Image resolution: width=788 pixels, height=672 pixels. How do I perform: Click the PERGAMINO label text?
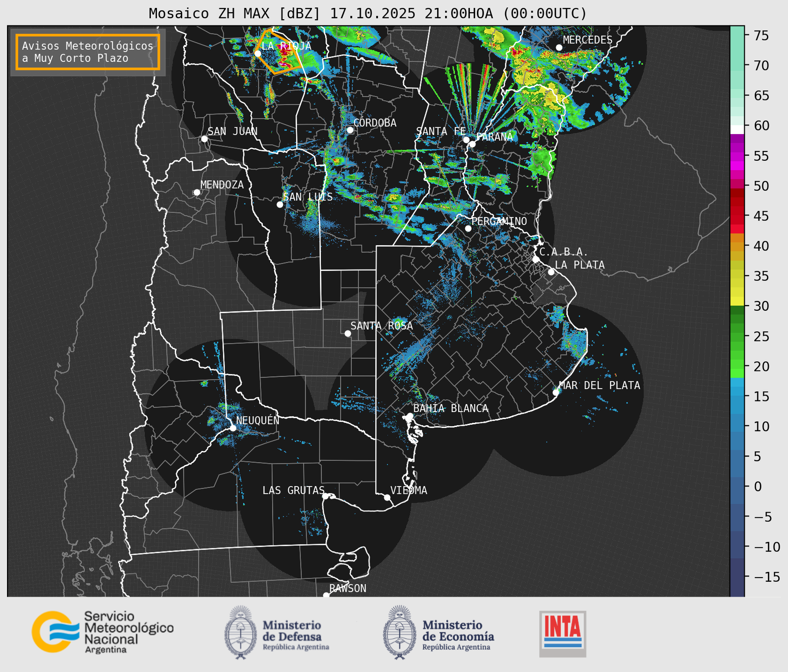click(x=499, y=221)
